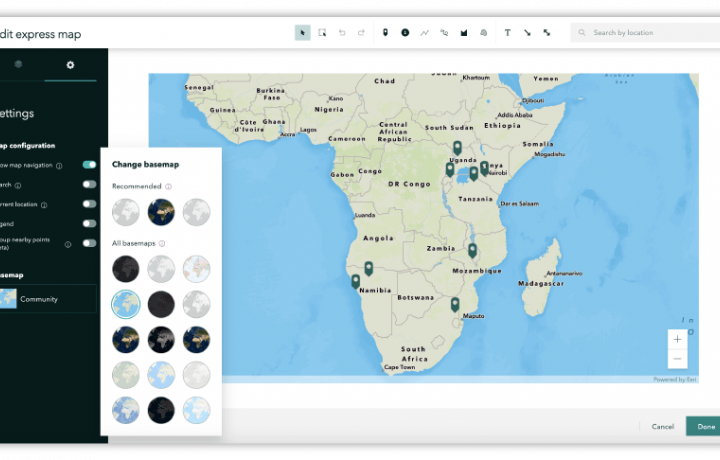Select the map pin above Uganda
Screen dimensions: 720x460
(x=457, y=148)
